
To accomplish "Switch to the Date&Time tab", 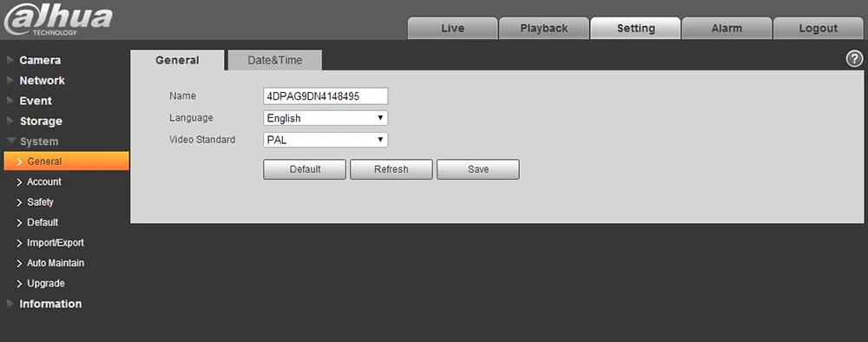I will (275, 60).
